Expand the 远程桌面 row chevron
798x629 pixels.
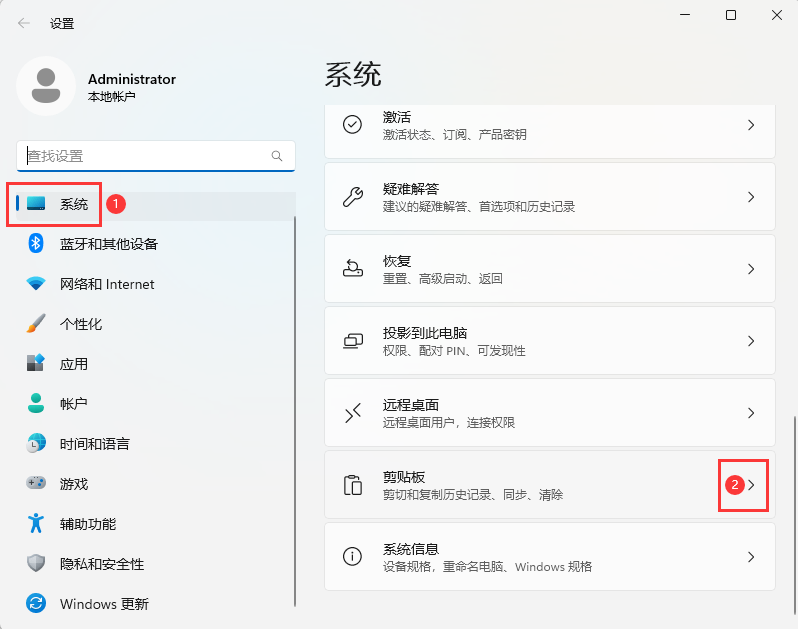click(x=751, y=413)
